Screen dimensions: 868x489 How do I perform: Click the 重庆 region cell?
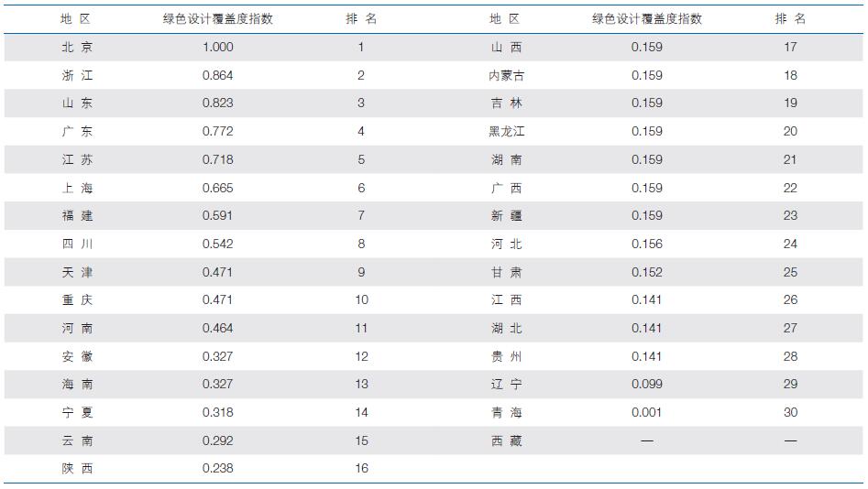point(77,300)
